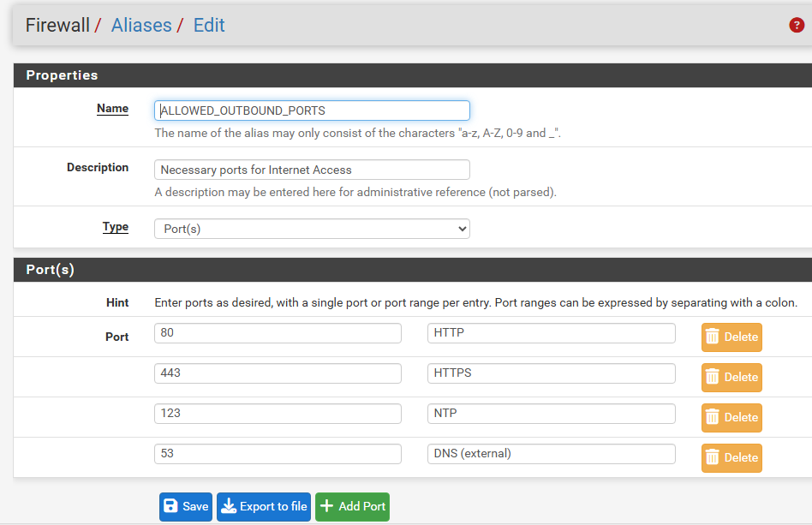Screen dimensions: 812x525
Task: Click the port field containing 123
Action: 278,414
